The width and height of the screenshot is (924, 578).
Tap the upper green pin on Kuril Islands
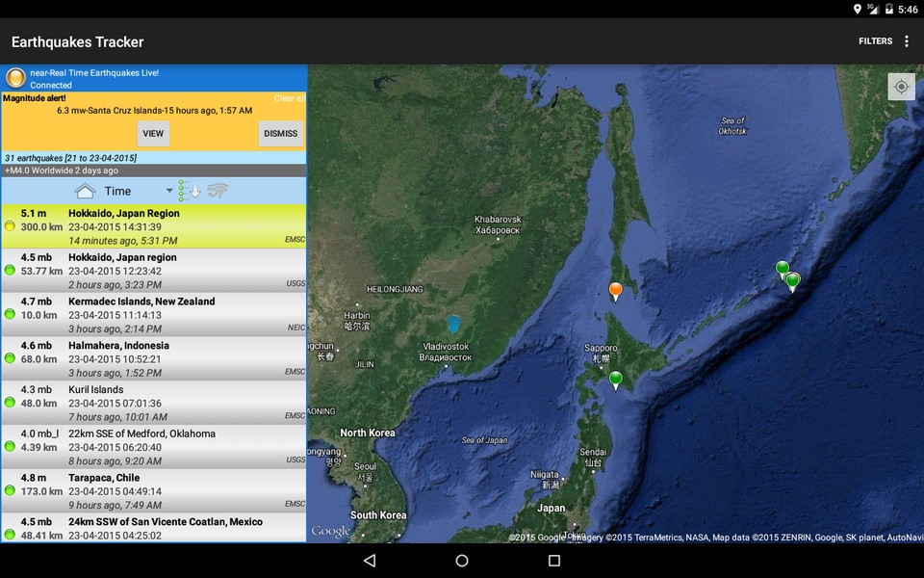782,270
